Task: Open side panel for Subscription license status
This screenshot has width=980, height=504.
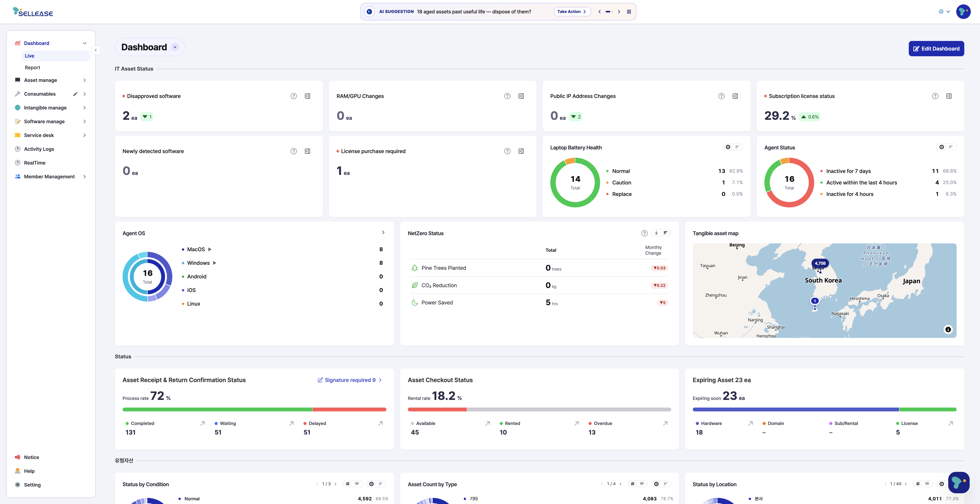Action: pyautogui.click(x=949, y=96)
